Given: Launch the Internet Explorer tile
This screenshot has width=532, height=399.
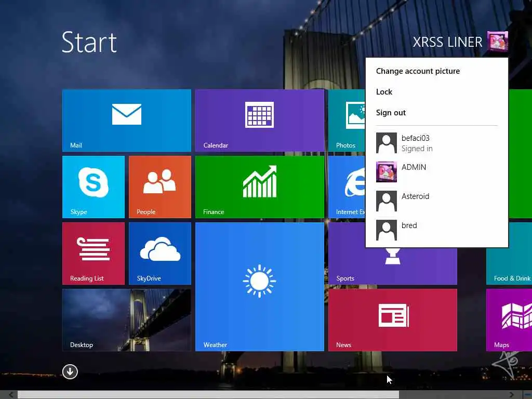Looking at the screenshot, I should click(x=347, y=187).
